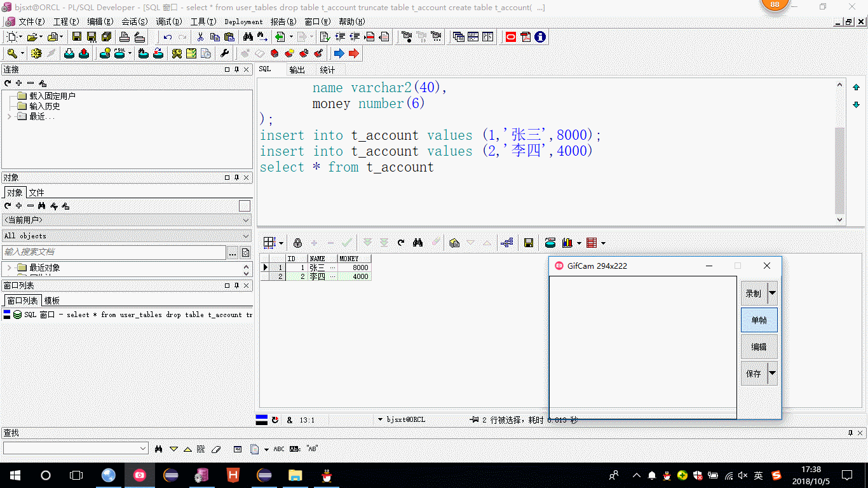Expand the 最近对象 tree node
Screen dimensions: 868x488
(x=9, y=268)
